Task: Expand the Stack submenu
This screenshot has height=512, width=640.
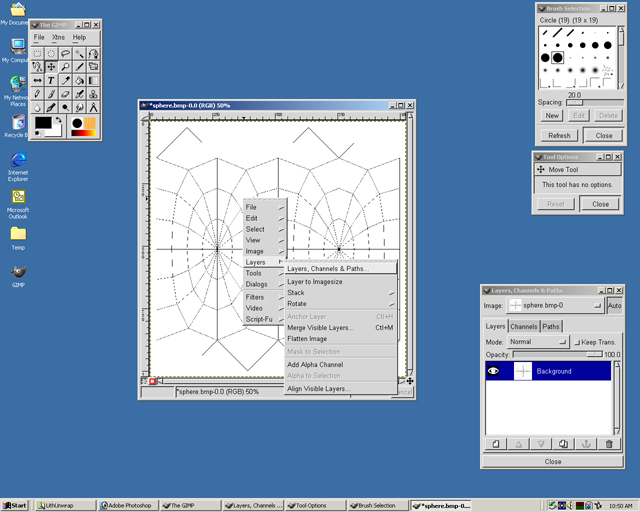Action: [340, 293]
